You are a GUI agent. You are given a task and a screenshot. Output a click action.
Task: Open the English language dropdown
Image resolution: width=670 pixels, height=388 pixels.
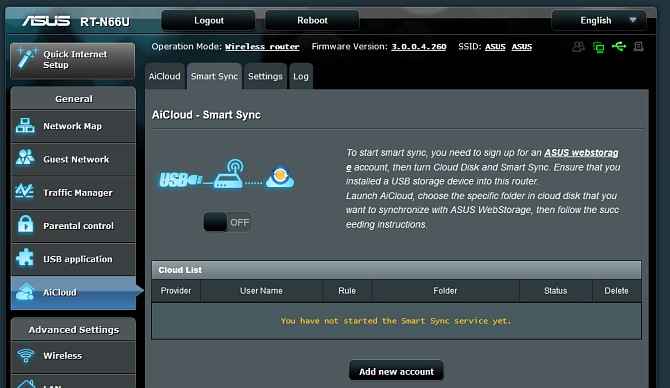pyautogui.click(x=598, y=21)
